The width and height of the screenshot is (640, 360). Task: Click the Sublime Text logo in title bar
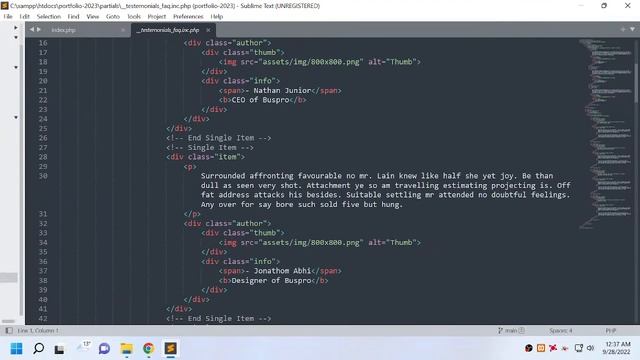(4, 6)
